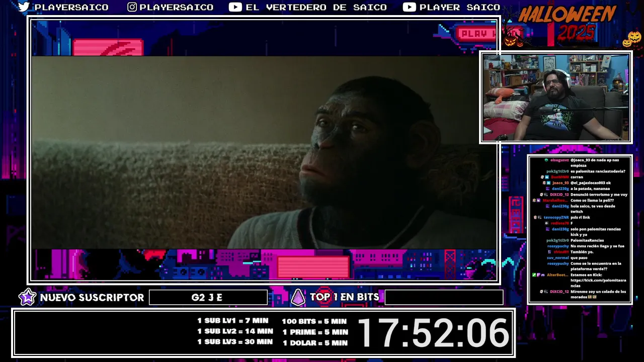
Task: Click the green badge beside AlterBeet
Action: [534, 275]
